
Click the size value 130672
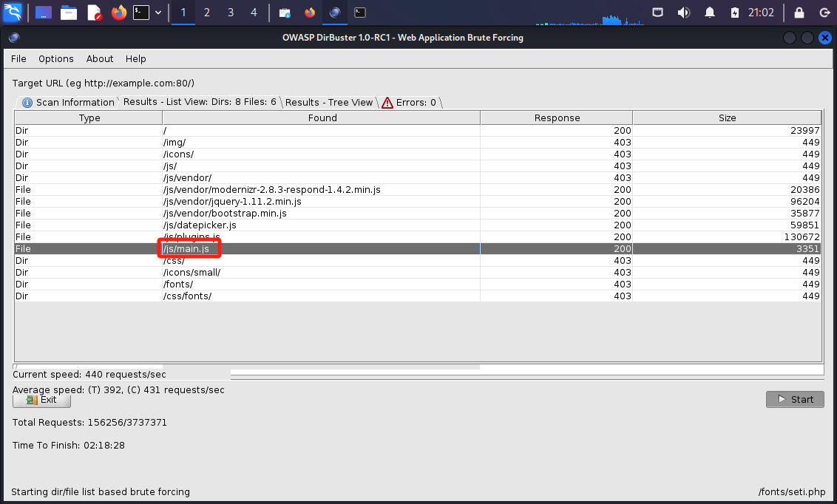[802, 236]
